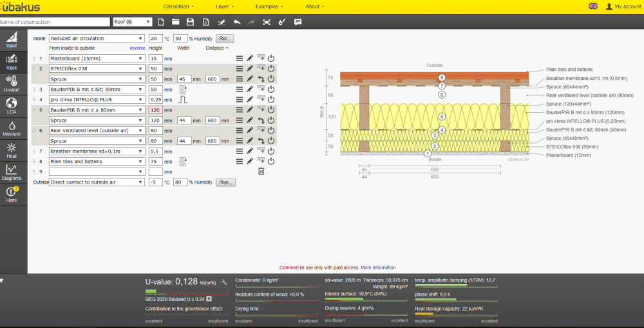
Task: Open the STEICOflex 038 material dropdown
Action: [97, 69]
